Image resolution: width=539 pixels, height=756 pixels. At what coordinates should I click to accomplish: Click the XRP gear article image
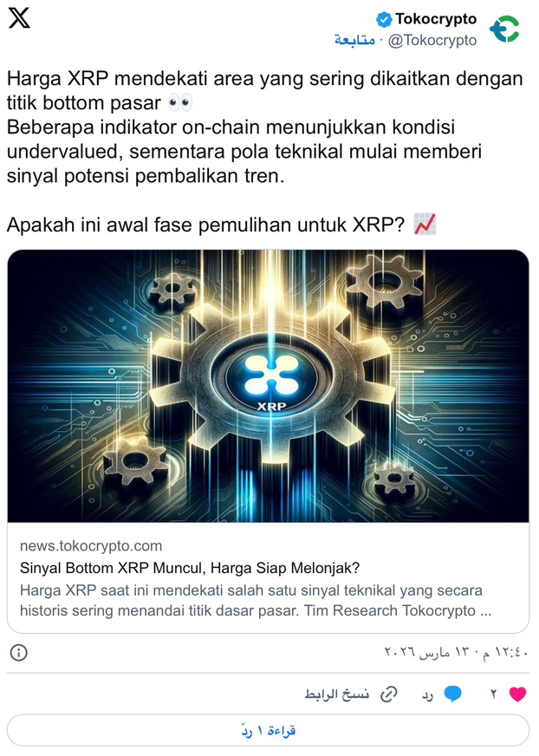[x=268, y=386]
